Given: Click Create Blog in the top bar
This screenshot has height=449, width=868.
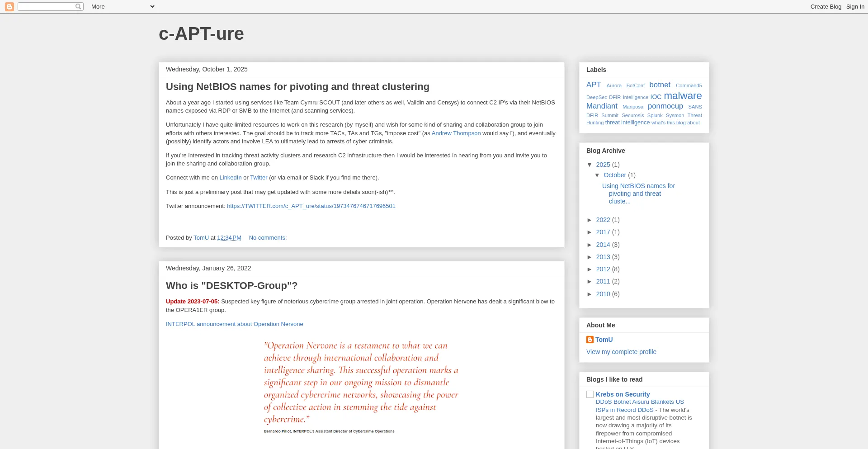Looking at the screenshot, I should pos(826,6).
